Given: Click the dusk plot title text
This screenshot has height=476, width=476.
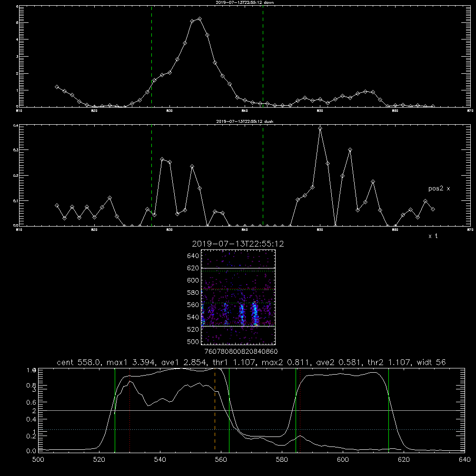Looking at the screenshot, I should 245,121.
